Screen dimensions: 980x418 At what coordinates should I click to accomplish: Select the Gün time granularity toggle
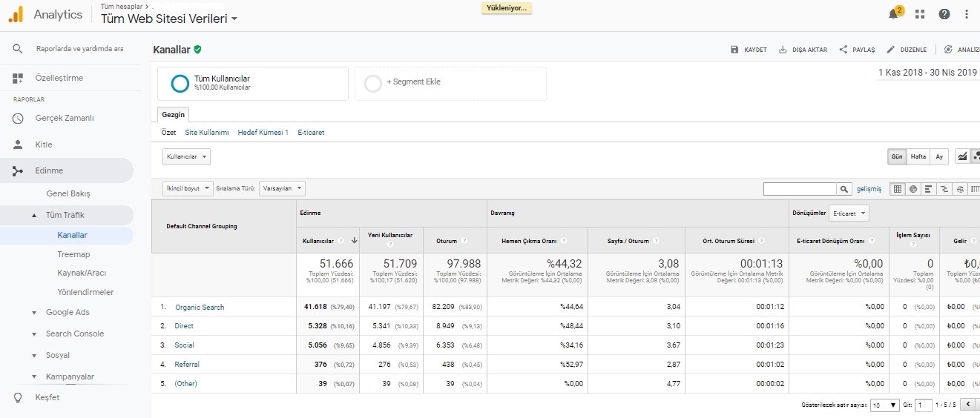tap(898, 156)
